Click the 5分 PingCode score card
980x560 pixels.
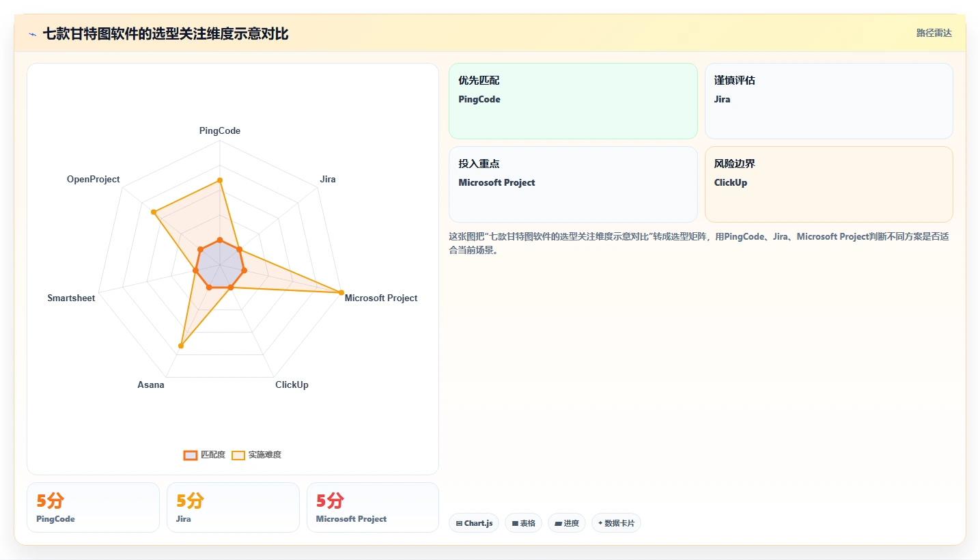(x=93, y=507)
